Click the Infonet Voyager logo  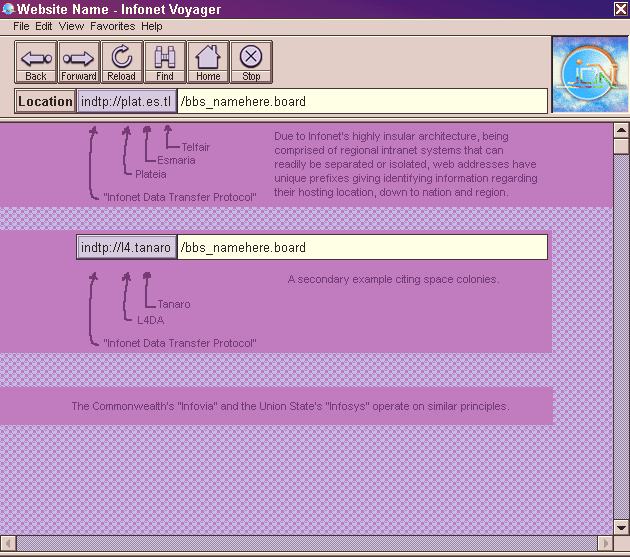pyautogui.click(x=588, y=75)
